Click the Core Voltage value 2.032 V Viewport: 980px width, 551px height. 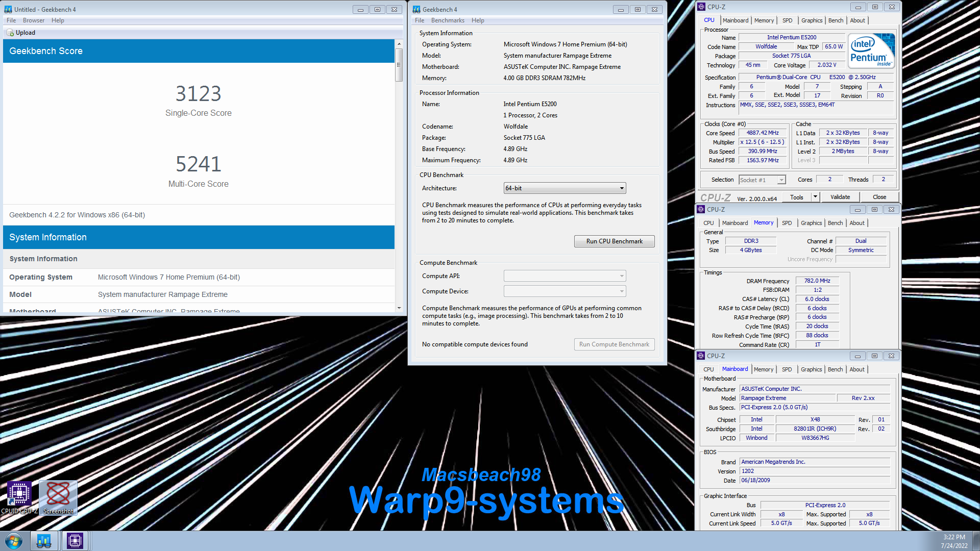(827, 65)
